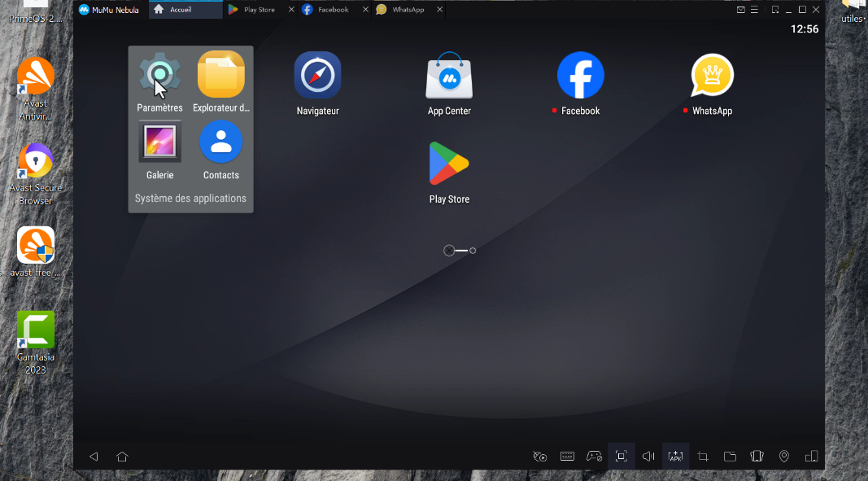Switch to the Play Store tab
The height and width of the screenshot is (481, 868).
pos(259,10)
